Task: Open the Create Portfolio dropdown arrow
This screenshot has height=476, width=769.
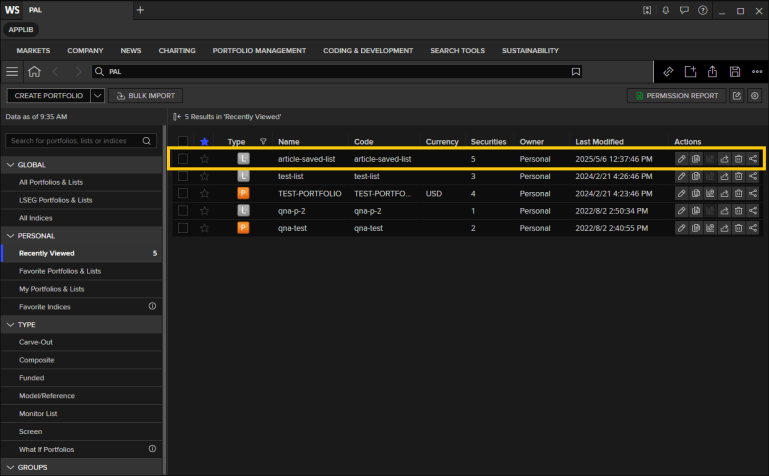Action: (98, 96)
